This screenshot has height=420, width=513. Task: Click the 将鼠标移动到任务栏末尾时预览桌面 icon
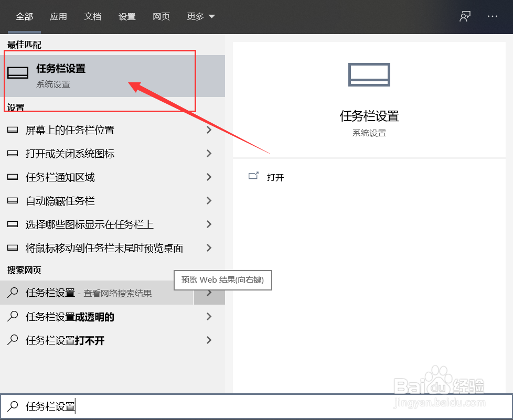pos(12,248)
